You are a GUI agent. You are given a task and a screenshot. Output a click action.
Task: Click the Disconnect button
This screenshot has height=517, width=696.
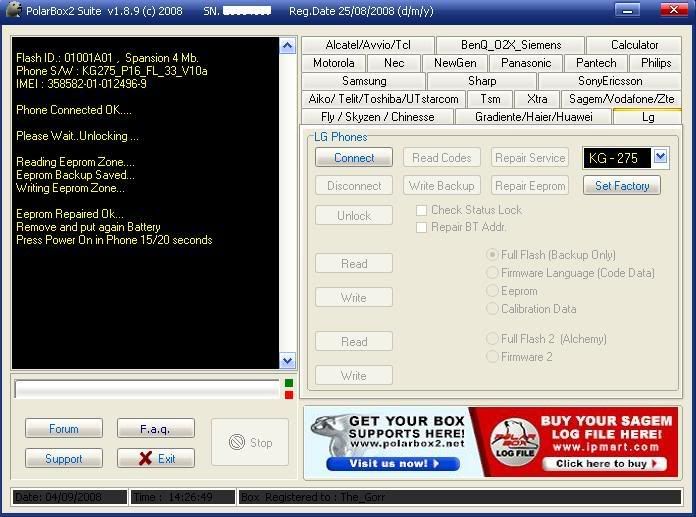[354, 185]
